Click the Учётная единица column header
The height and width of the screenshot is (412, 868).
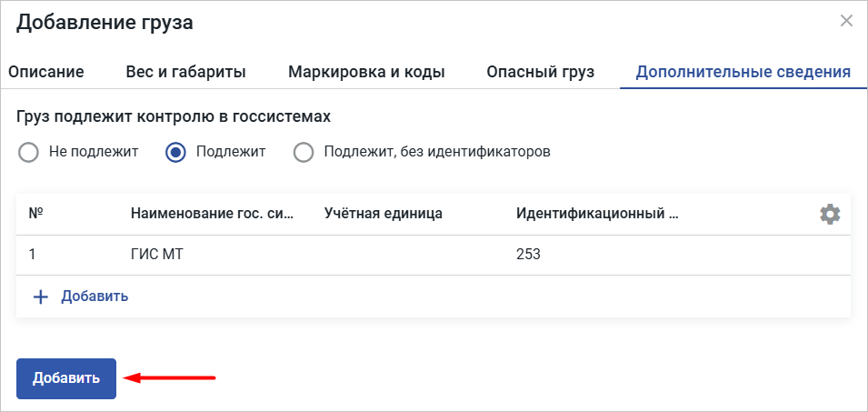[383, 214]
